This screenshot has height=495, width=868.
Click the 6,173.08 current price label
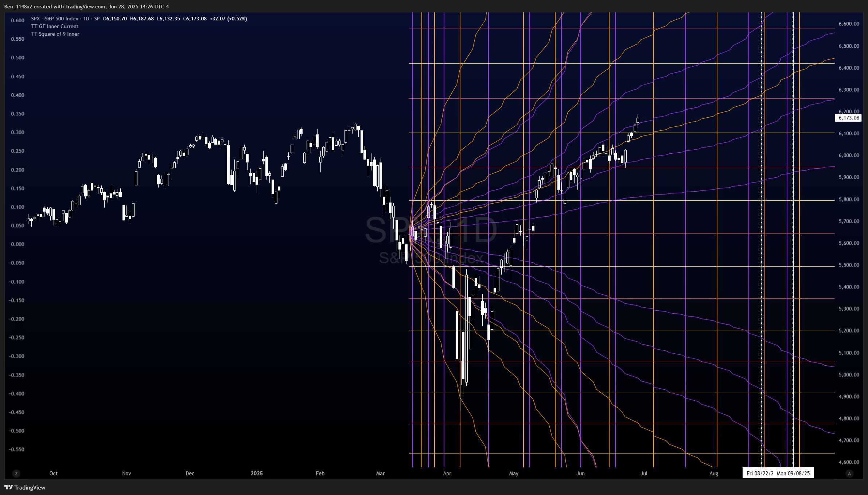(848, 118)
